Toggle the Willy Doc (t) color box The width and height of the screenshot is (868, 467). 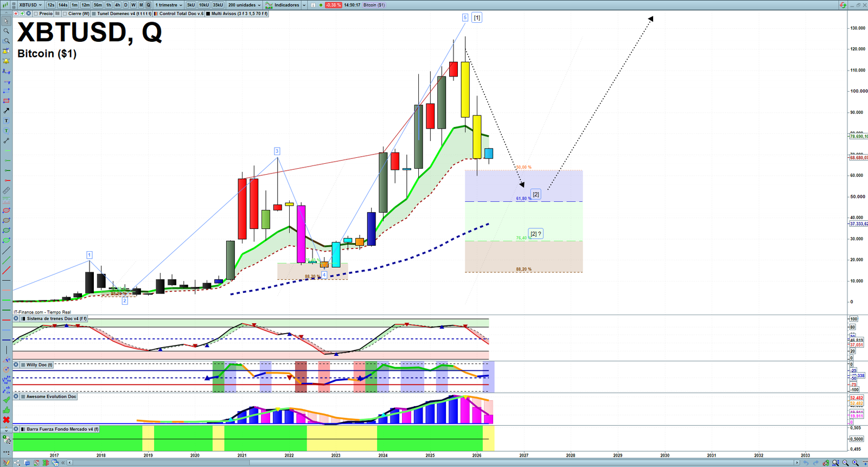click(23, 365)
